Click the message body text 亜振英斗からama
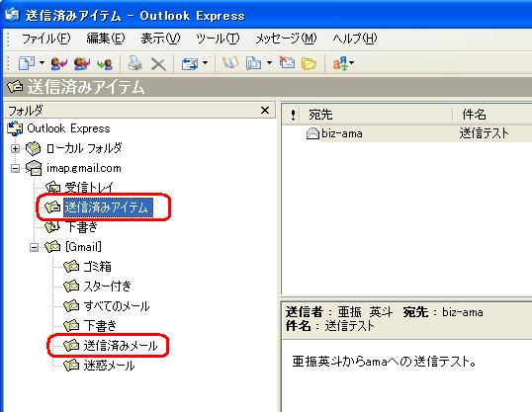Screen dimensions: 532x412 384,362
